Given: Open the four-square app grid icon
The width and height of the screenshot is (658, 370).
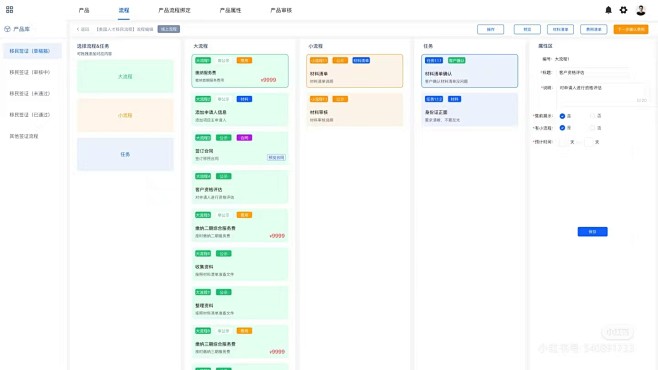Looking at the screenshot, I should 9,10.
